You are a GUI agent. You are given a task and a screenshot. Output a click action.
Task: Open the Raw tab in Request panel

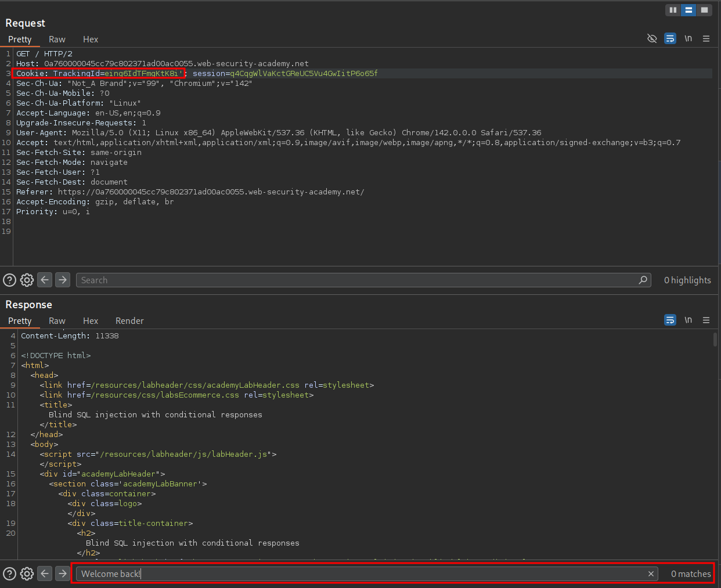point(57,39)
